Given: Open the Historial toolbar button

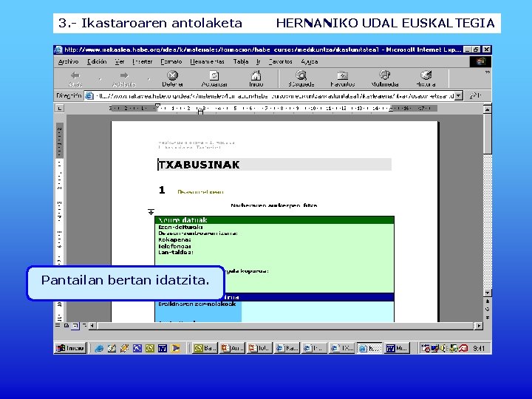Looking at the screenshot, I should coord(426,79).
